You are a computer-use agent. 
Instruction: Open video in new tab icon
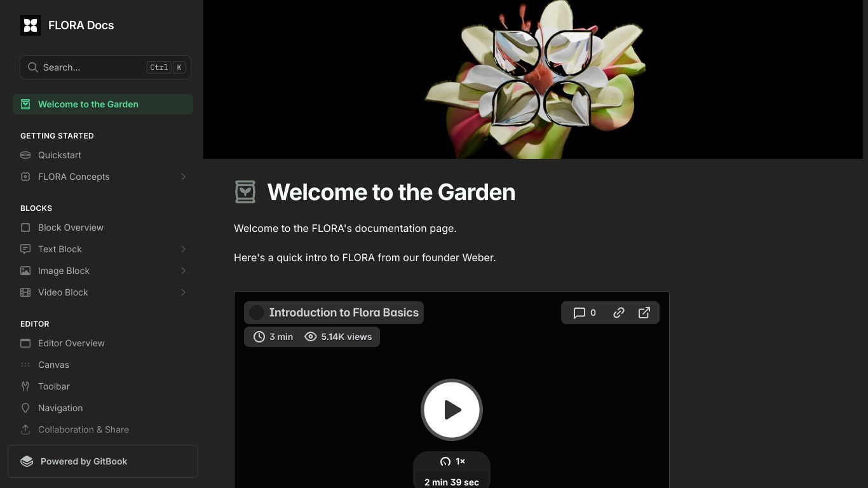644,313
